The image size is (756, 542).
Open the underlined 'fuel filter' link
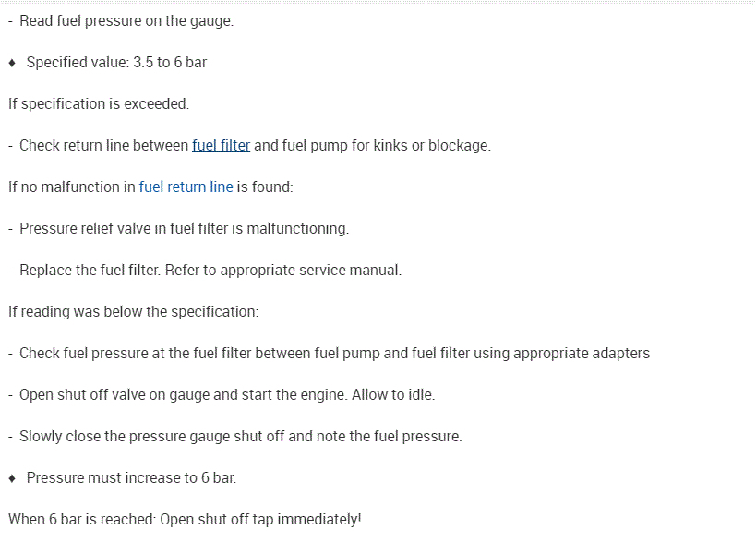tap(221, 145)
